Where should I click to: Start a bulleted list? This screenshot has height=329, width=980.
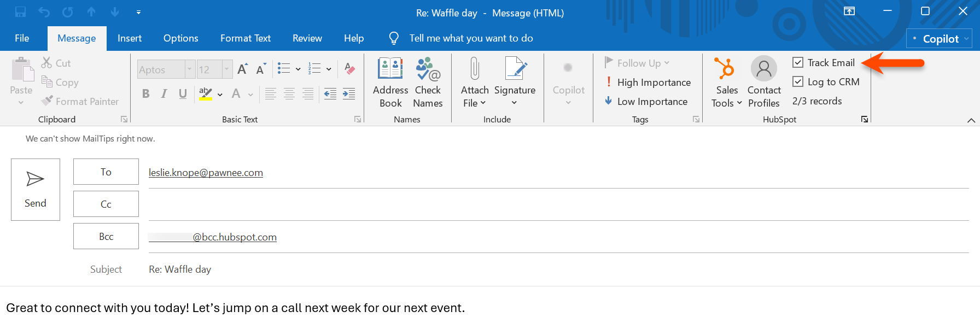click(284, 69)
